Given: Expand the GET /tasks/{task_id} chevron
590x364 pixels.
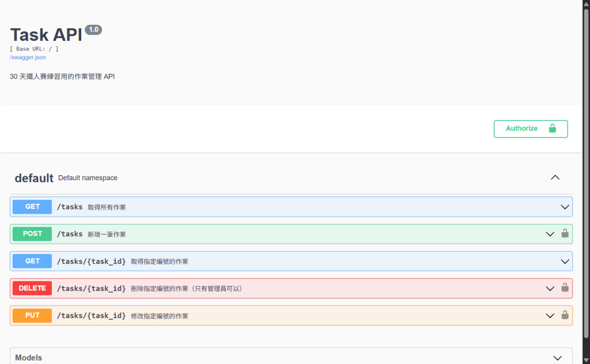Looking at the screenshot, I should (x=565, y=261).
